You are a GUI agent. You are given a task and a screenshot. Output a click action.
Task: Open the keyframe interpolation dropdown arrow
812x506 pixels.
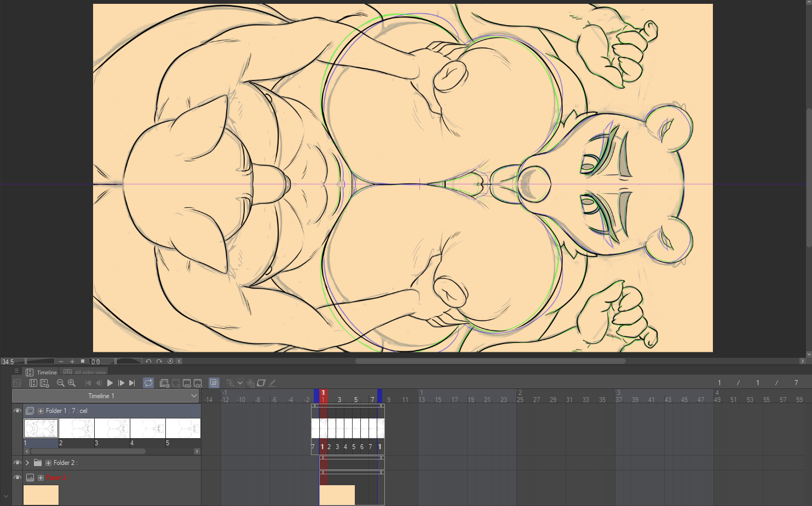point(240,383)
